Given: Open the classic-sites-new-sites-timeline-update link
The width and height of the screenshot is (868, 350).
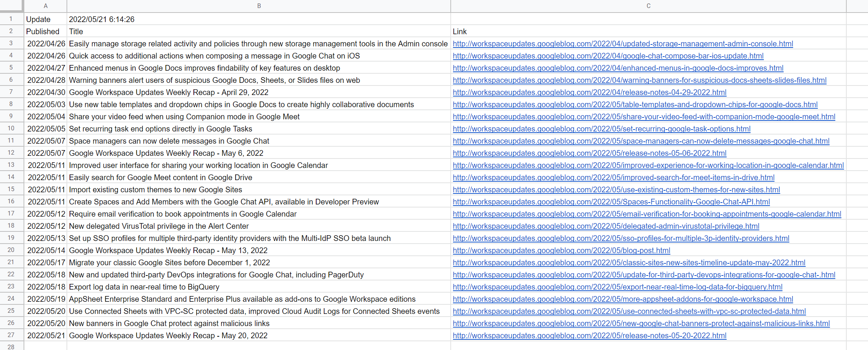Looking at the screenshot, I should click(x=629, y=263).
